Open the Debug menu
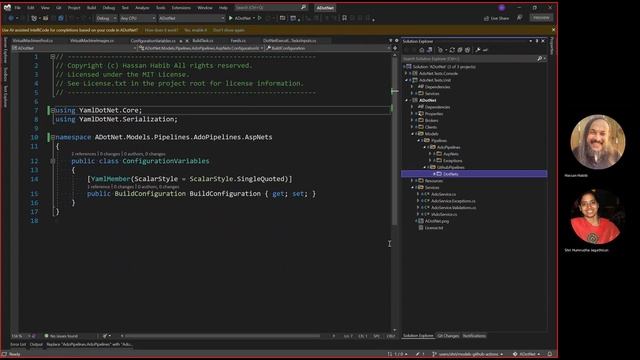 [109, 8]
